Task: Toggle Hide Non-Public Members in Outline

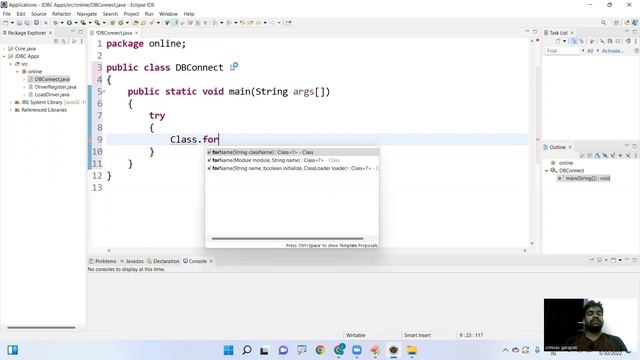Action: (620, 156)
